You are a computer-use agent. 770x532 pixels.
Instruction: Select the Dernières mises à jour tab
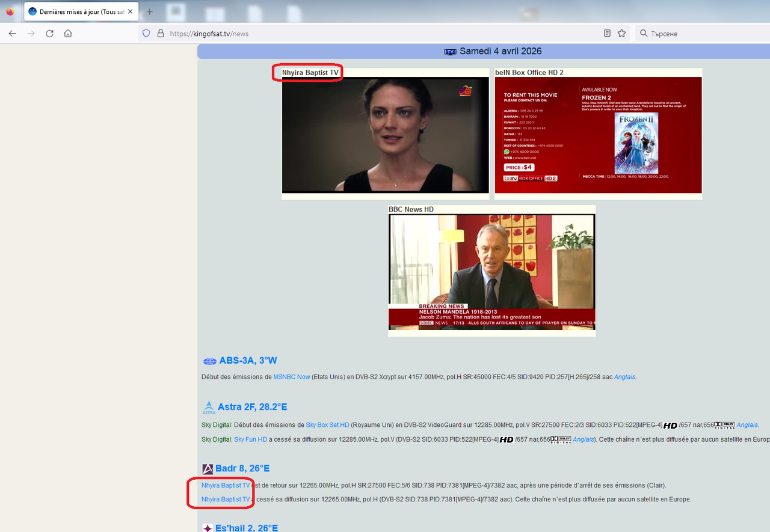(x=81, y=11)
